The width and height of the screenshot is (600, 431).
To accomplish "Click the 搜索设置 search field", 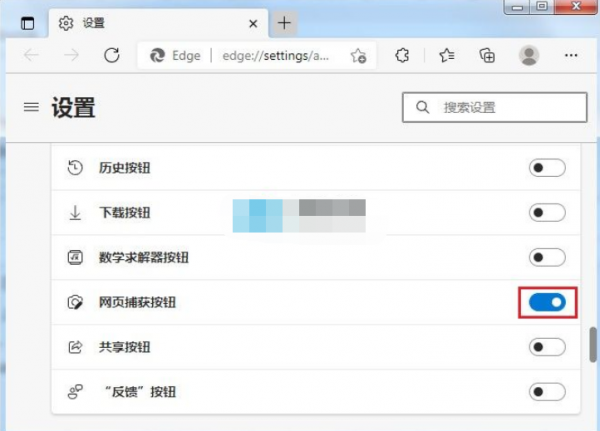I will 494,107.
